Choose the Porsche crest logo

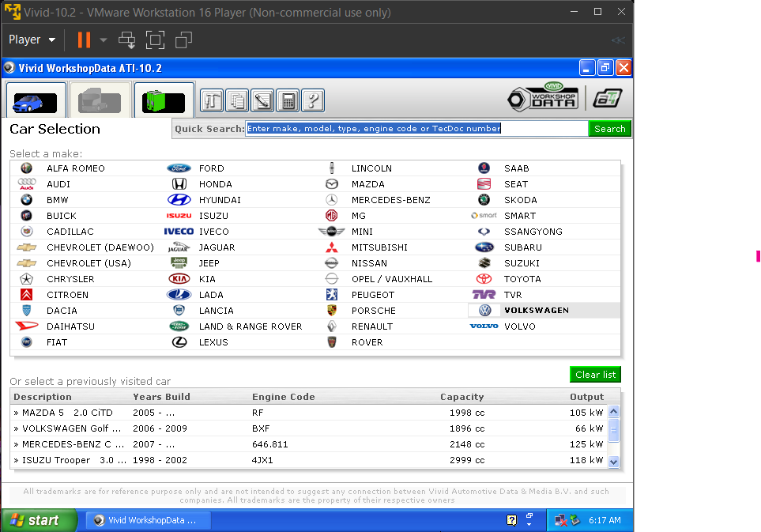(331, 311)
